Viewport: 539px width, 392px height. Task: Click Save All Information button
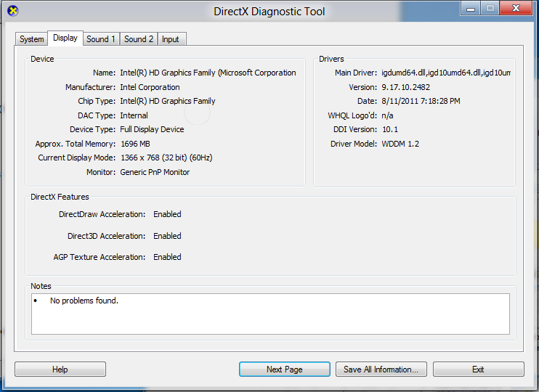tap(381, 369)
